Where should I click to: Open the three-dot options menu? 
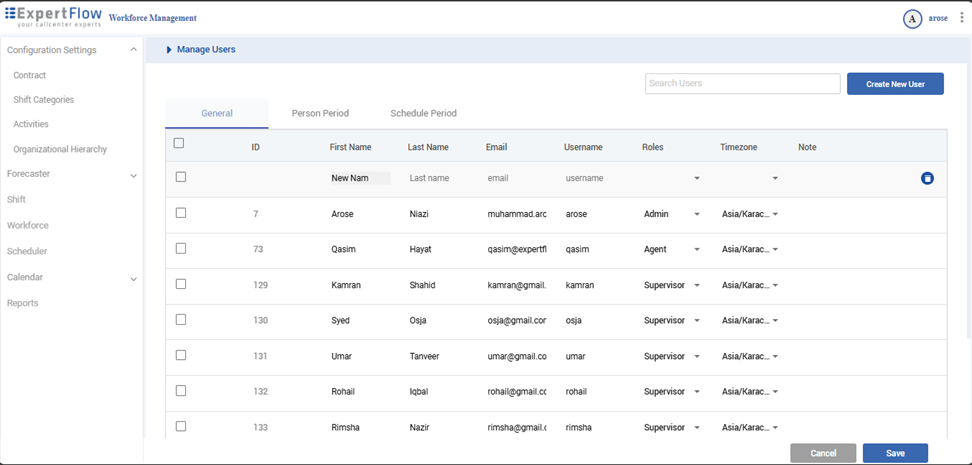(962, 18)
